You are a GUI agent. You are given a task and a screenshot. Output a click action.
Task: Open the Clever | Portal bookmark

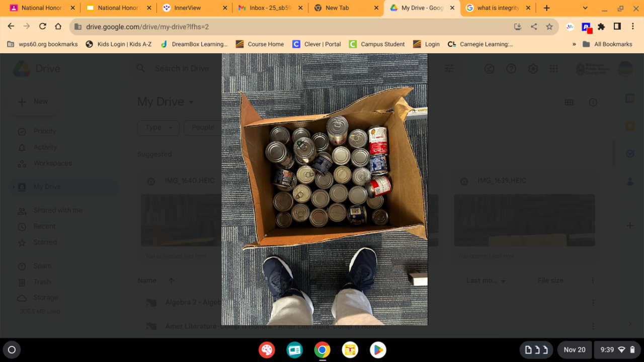tap(317, 44)
